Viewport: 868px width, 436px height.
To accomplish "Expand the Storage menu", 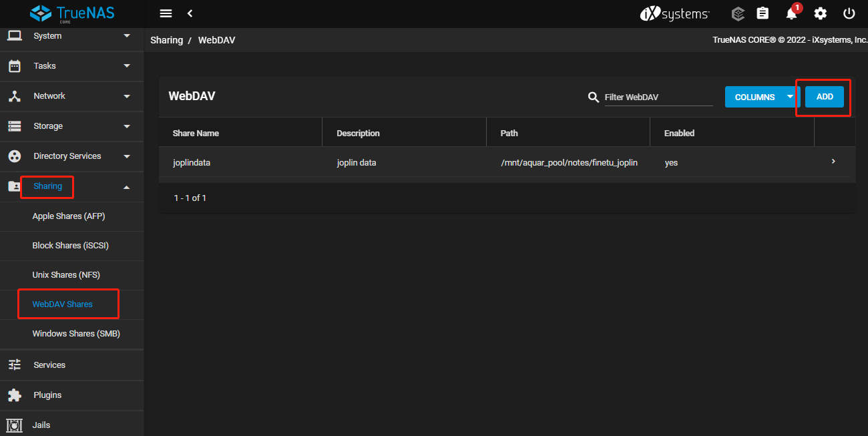I will pos(71,126).
